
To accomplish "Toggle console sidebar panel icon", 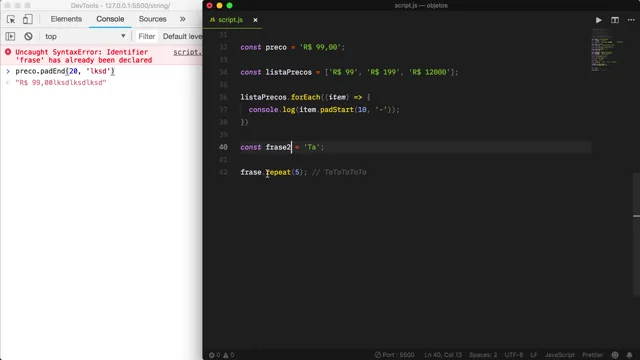I will [x=10, y=36].
